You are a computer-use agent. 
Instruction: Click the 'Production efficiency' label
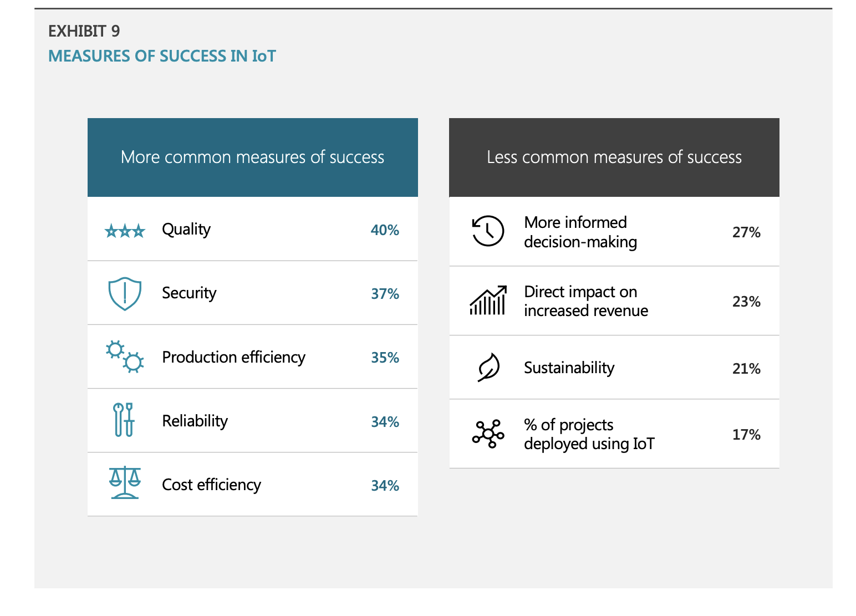(233, 357)
